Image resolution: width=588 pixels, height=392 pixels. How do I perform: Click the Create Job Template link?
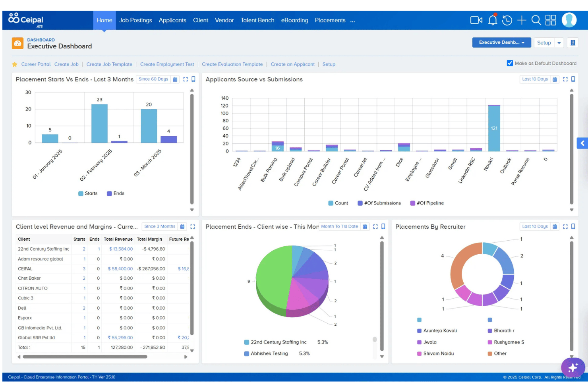[109, 64]
